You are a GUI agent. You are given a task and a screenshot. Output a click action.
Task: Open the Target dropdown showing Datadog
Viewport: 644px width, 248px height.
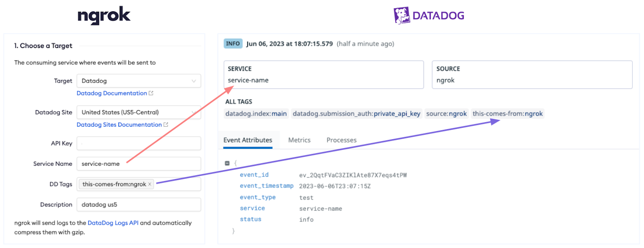[x=138, y=81]
